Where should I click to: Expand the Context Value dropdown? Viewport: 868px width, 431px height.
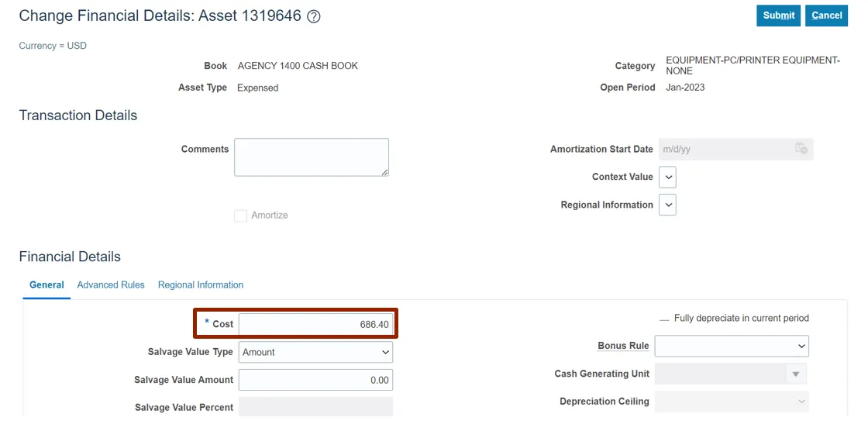[667, 177]
